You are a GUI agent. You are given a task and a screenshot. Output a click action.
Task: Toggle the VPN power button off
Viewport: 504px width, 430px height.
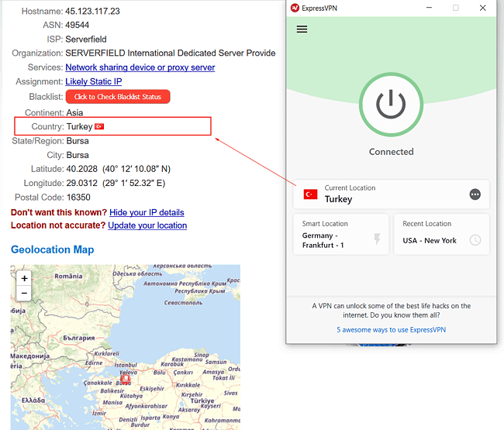click(x=391, y=105)
